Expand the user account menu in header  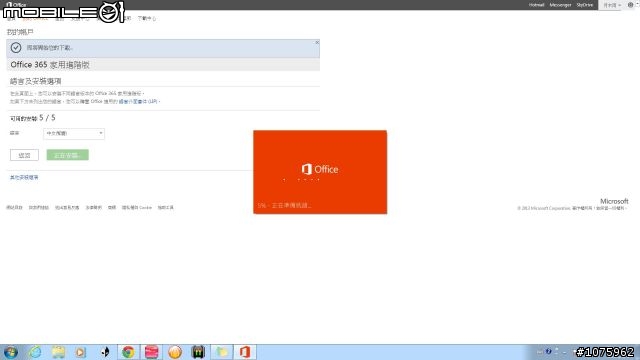pos(611,5)
